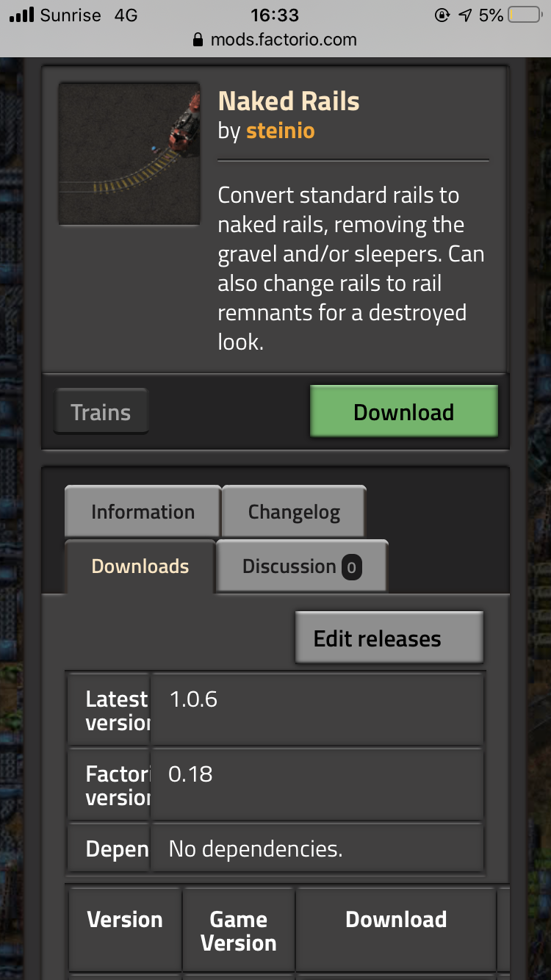Open the Naked Rails mod thumbnail
The width and height of the screenshot is (551, 980).
click(129, 154)
